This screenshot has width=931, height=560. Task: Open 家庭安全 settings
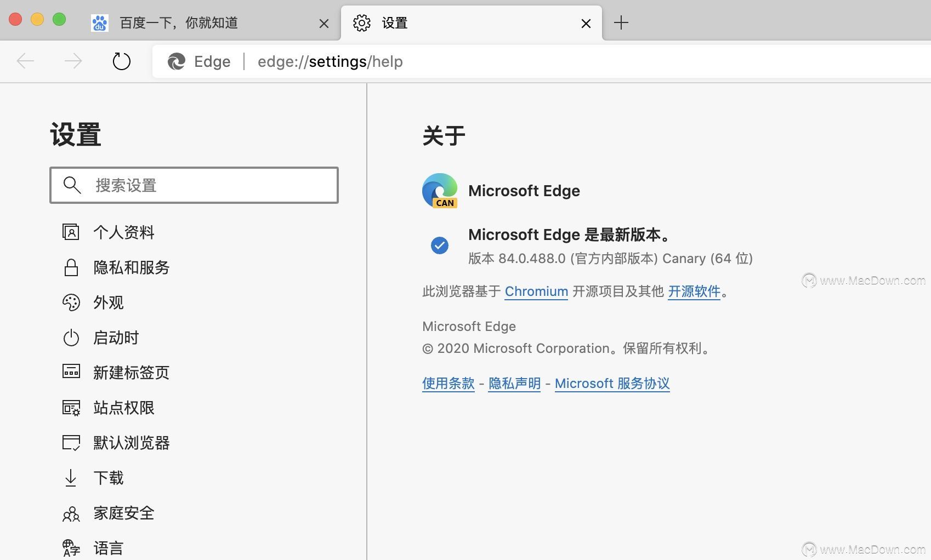tap(124, 513)
